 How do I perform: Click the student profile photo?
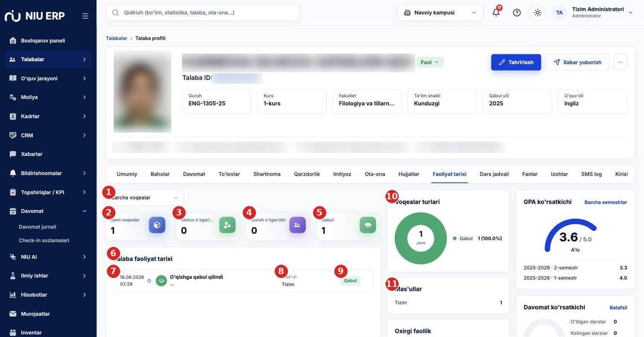point(143,92)
